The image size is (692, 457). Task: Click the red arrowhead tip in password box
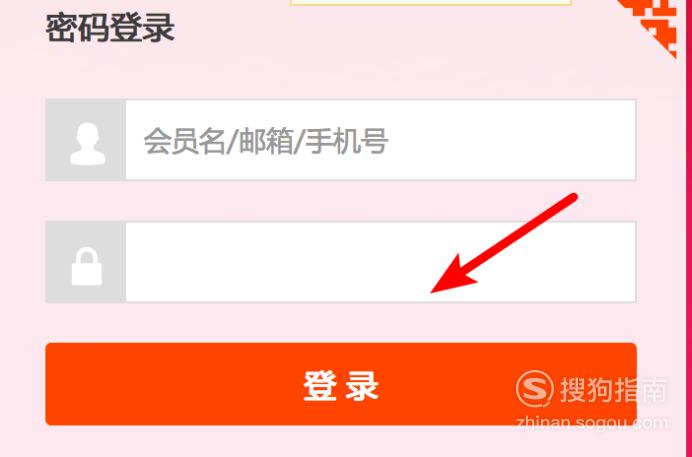pos(435,290)
